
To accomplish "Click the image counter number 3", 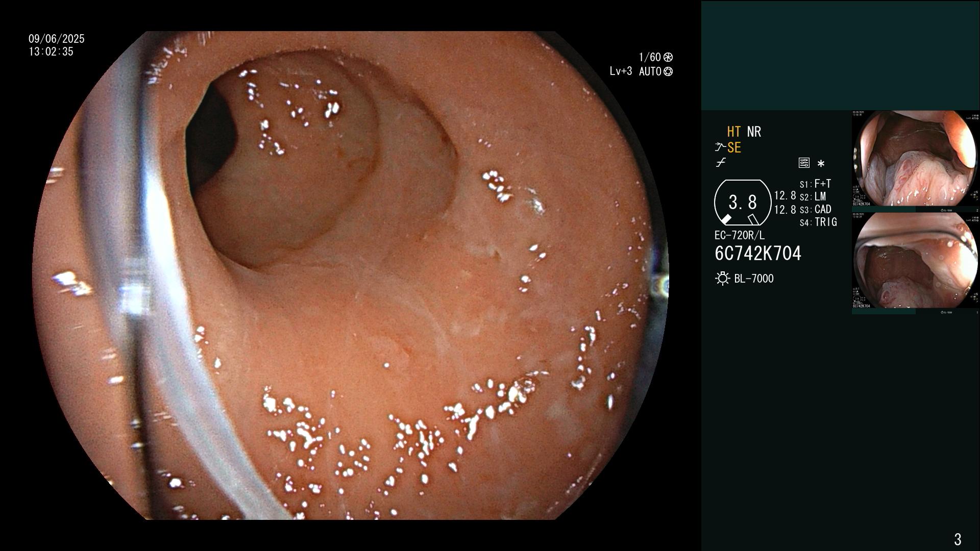I will point(958,539).
